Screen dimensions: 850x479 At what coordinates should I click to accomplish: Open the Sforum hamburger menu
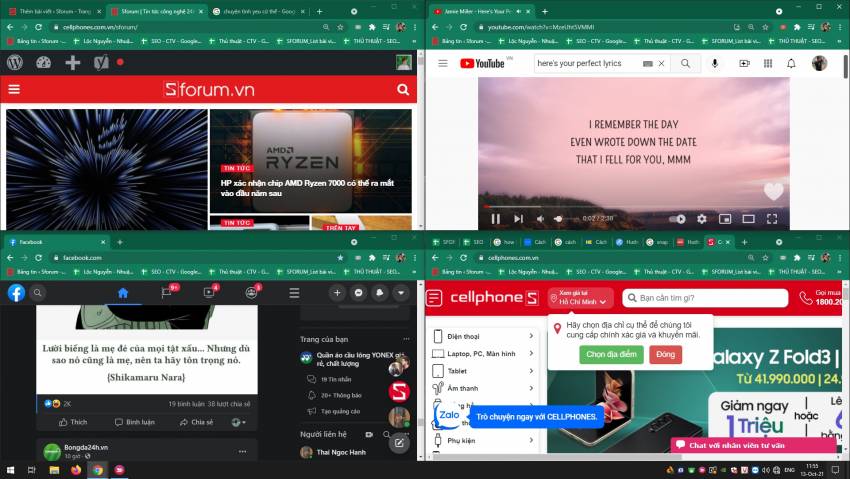[x=14, y=89]
